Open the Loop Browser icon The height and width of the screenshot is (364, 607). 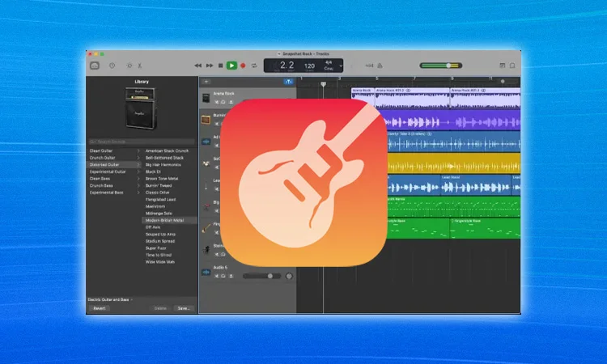tap(512, 66)
